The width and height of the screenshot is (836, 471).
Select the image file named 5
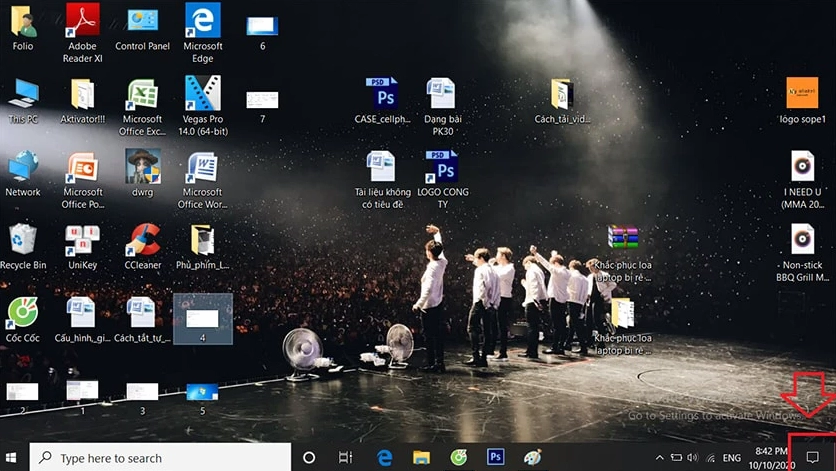[x=203, y=397]
